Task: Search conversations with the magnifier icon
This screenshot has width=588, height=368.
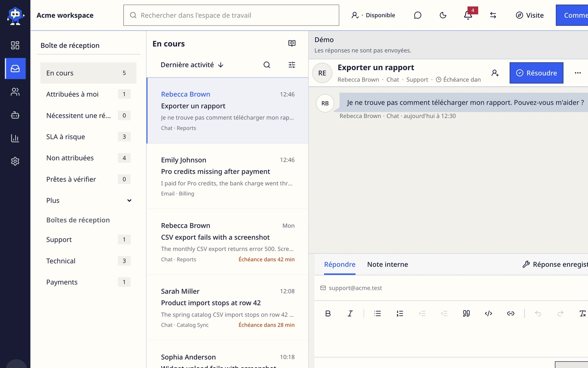Action: (267, 65)
